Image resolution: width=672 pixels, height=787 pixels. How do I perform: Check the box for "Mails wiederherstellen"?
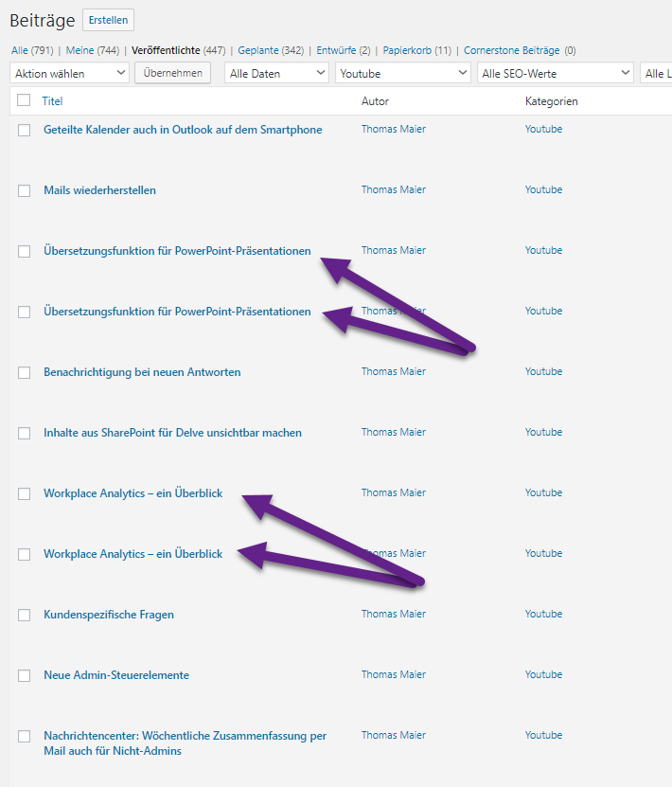pos(25,190)
